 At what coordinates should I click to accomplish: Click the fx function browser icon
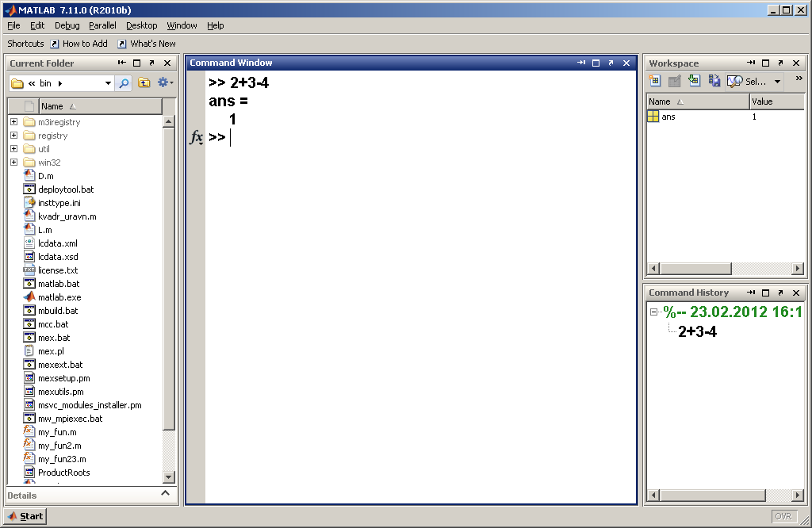(197, 137)
